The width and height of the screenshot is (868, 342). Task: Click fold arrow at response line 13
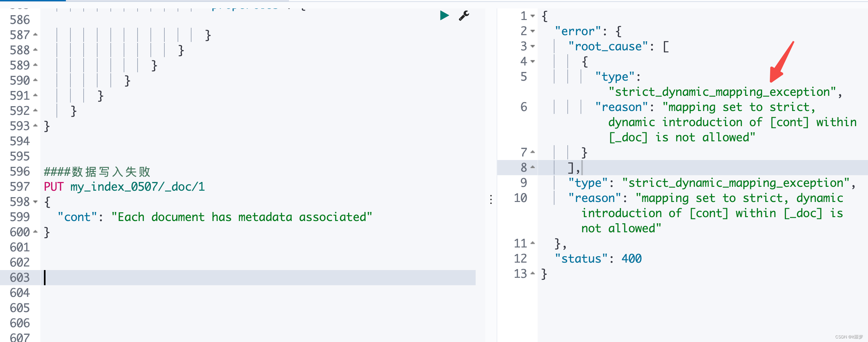(x=532, y=273)
